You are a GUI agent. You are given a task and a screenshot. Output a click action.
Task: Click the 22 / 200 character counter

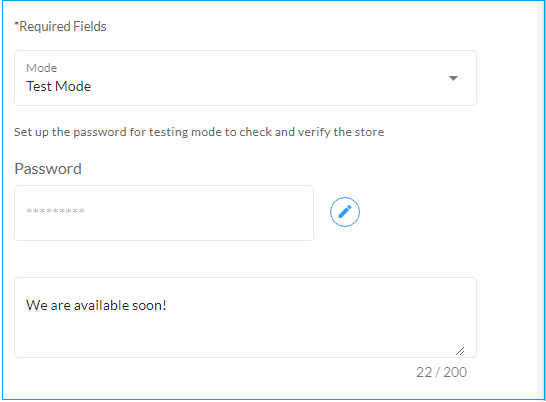441,372
